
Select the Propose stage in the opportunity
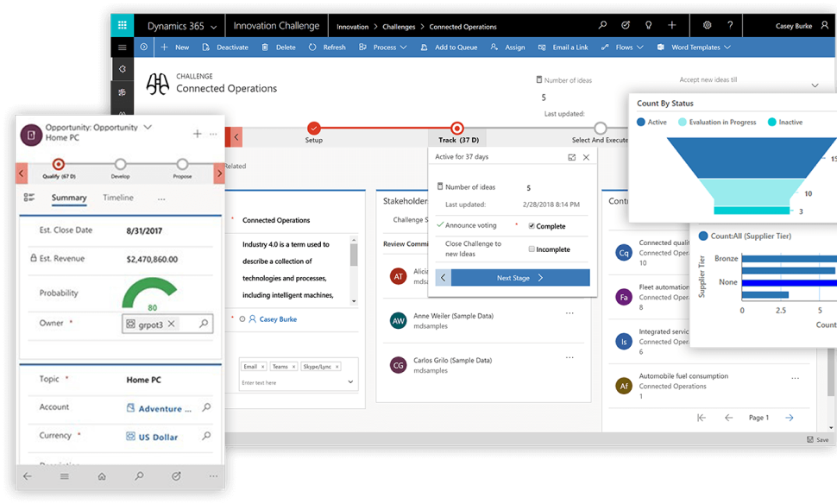[x=182, y=164]
